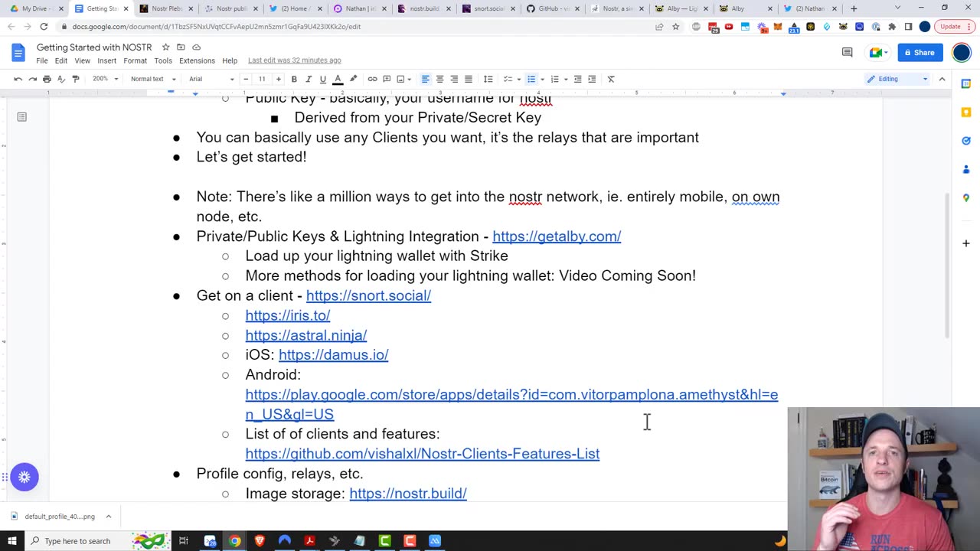Expand checklist menu options arrow
This screenshot has width=980, height=551.
[x=518, y=79]
